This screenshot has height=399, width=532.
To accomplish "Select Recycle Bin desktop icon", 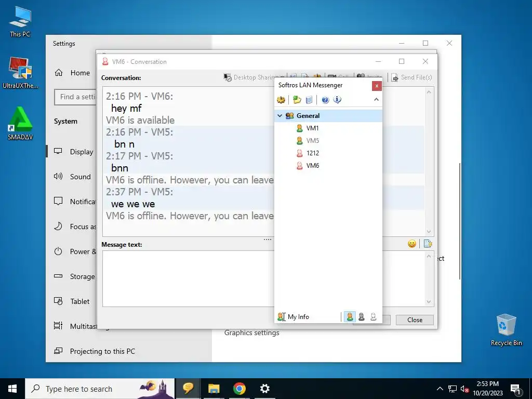I will pos(506,330).
